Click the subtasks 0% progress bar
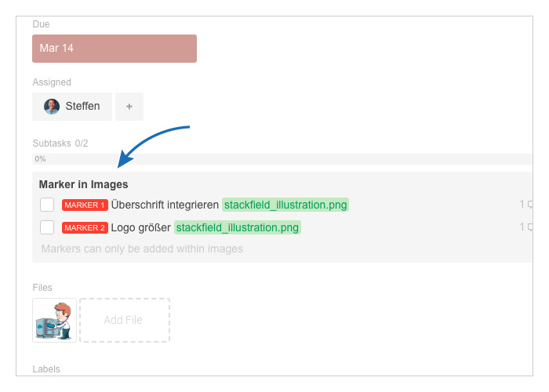Image resolution: width=549 pixels, height=392 pixels. coord(282,159)
